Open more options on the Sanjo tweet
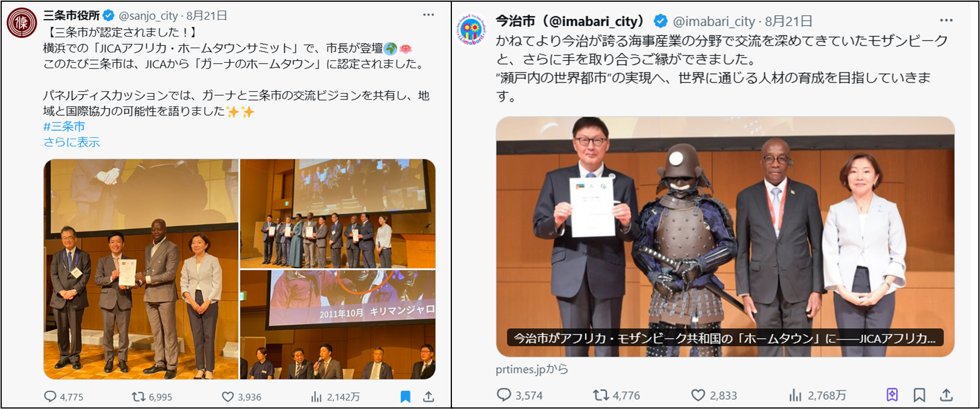This screenshot has width=980, height=409. tap(428, 15)
